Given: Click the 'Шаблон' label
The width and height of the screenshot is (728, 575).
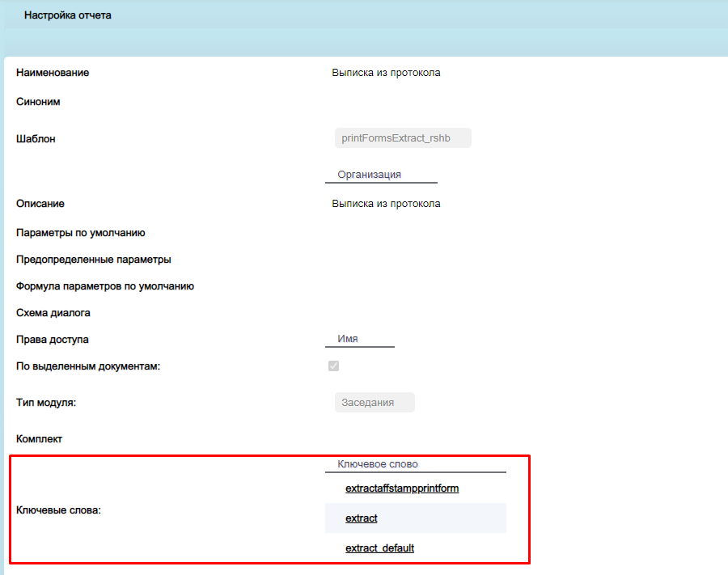Looking at the screenshot, I should [x=36, y=139].
